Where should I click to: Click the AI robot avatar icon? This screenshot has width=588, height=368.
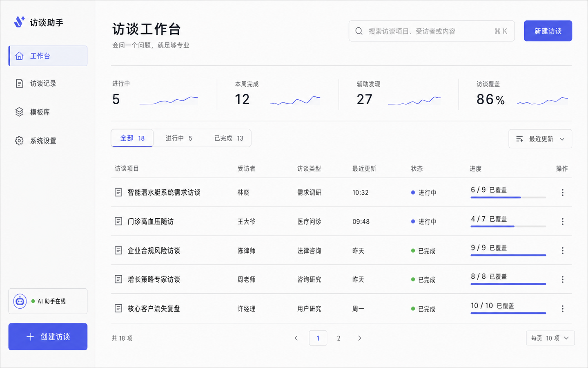coord(20,301)
